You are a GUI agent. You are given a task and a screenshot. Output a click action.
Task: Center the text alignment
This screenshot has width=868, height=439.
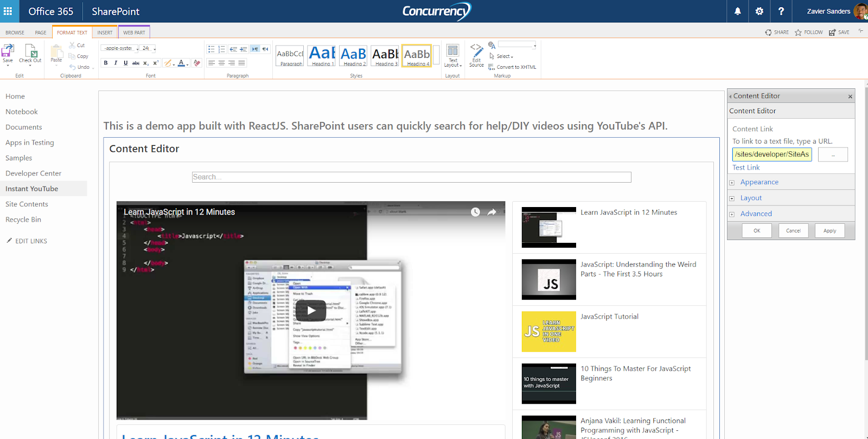221,63
